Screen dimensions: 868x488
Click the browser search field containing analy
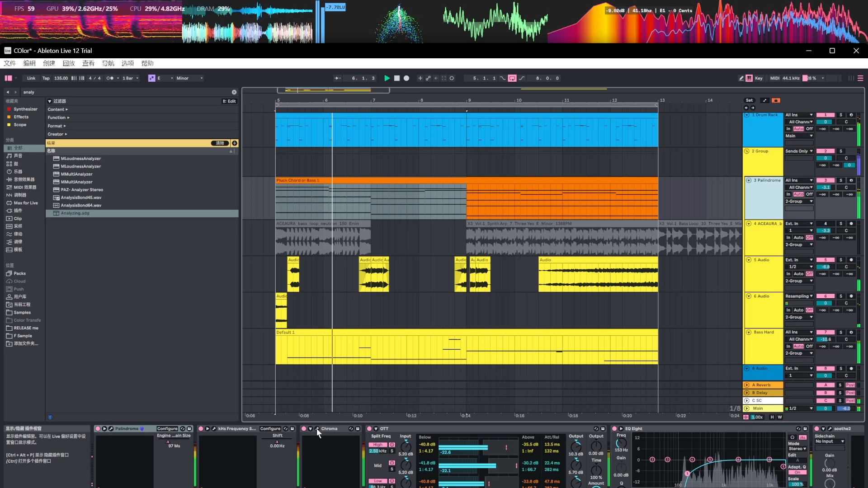pos(127,92)
